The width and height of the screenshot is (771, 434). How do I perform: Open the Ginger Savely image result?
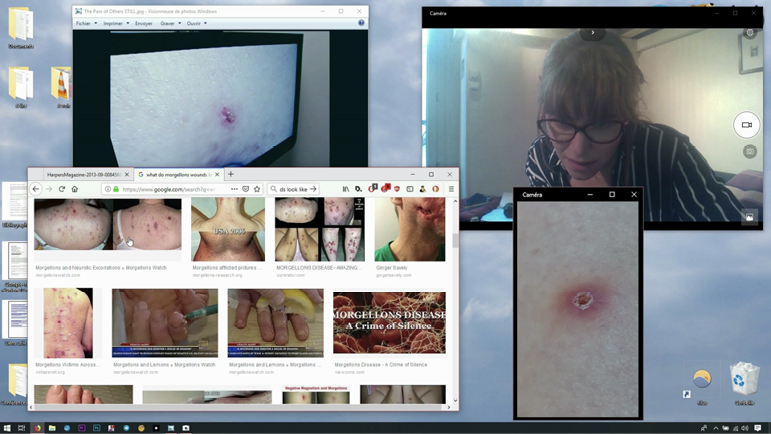410,230
